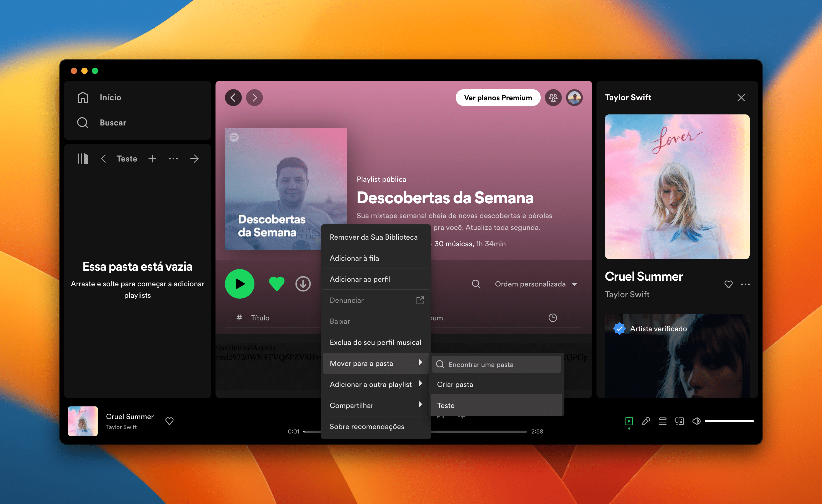Toggle the now playing video view icon

pyautogui.click(x=629, y=421)
